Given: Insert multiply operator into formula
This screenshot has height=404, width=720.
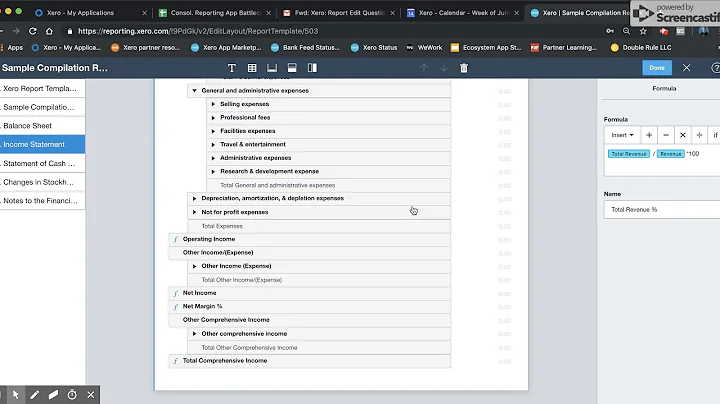Looking at the screenshot, I should coord(682,135).
